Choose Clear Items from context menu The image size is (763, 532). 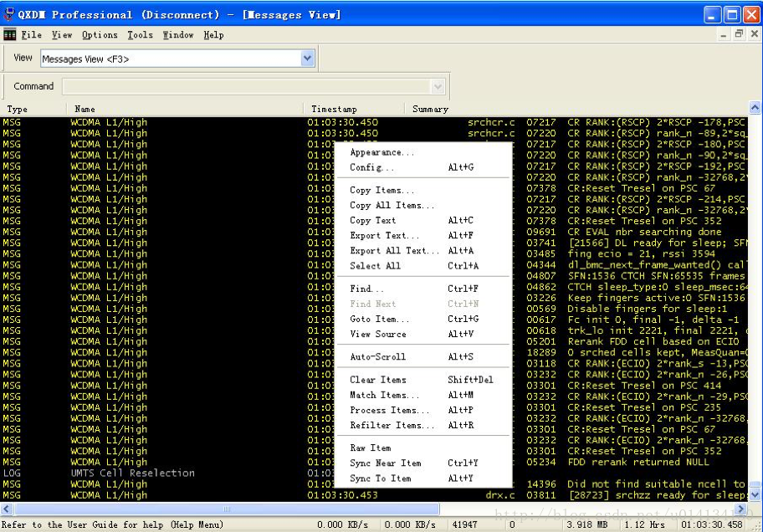pyautogui.click(x=423, y=380)
